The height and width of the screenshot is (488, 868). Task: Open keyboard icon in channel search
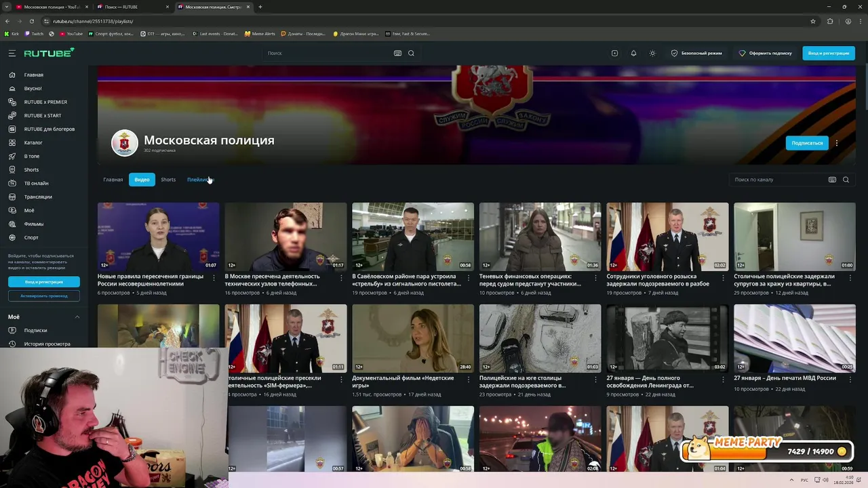[832, 180]
